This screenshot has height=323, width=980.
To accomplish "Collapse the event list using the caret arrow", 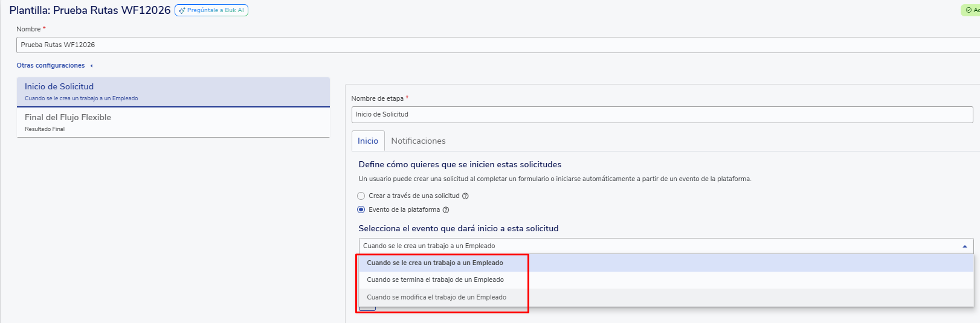I will point(964,246).
